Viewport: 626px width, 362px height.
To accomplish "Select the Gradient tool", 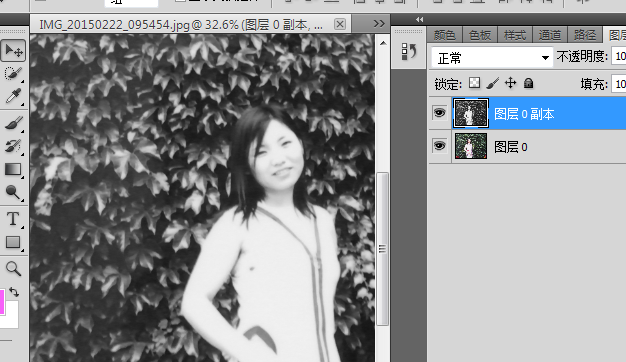I will (13, 169).
